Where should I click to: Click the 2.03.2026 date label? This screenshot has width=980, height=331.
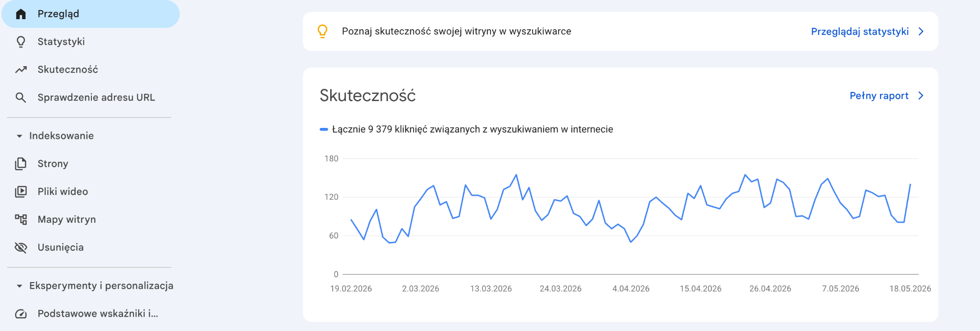[x=421, y=289]
